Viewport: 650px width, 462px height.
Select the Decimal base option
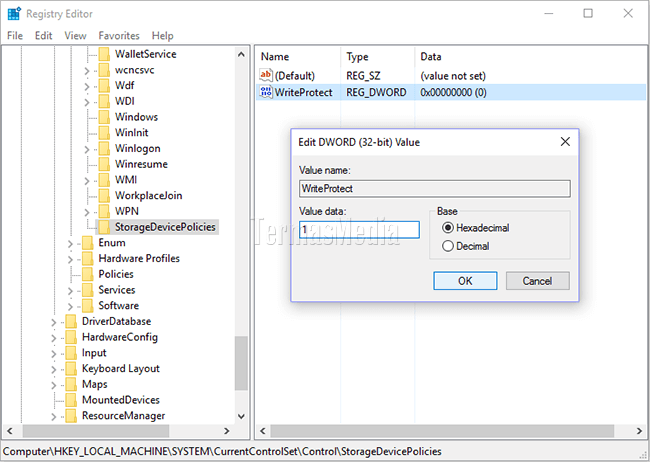click(x=448, y=246)
